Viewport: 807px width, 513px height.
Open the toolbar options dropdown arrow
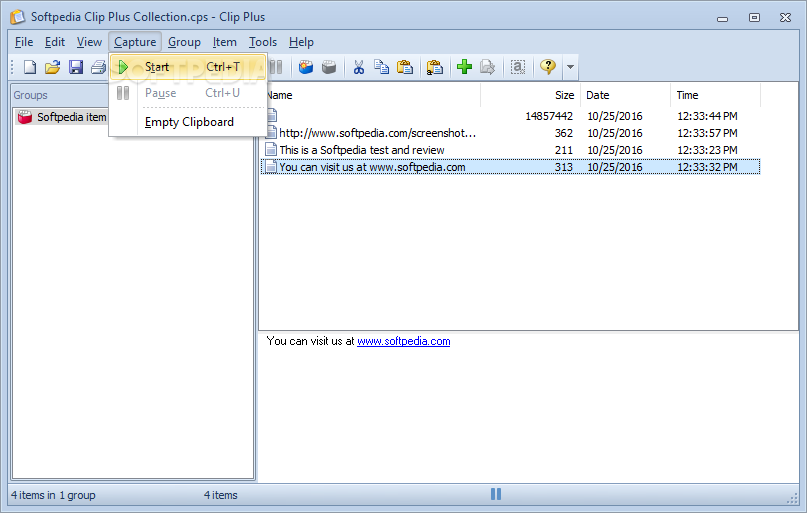[570, 67]
